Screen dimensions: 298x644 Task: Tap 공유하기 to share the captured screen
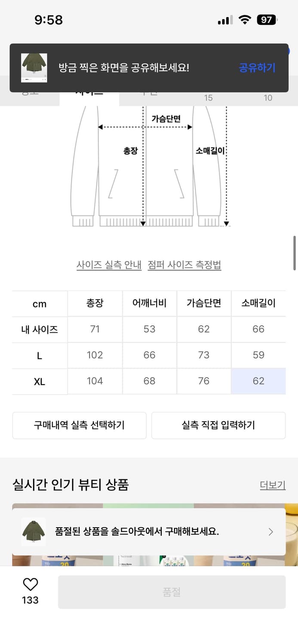click(x=257, y=68)
